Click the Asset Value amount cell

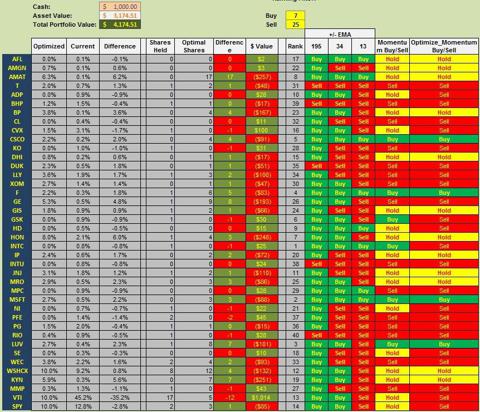click(x=120, y=16)
